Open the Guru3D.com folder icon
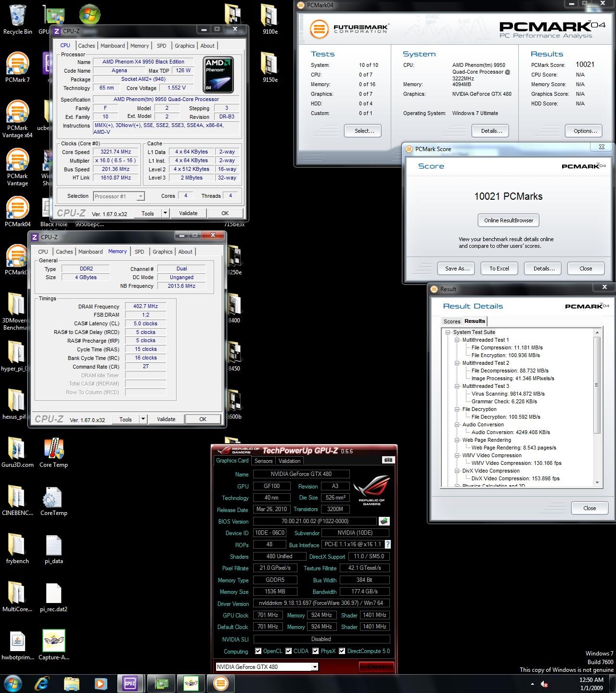 click(x=17, y=452)
